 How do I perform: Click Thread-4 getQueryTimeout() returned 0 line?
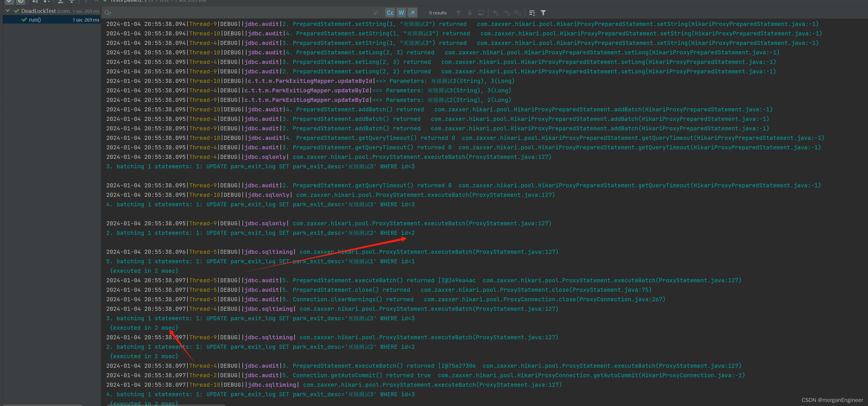pos(464,147)
